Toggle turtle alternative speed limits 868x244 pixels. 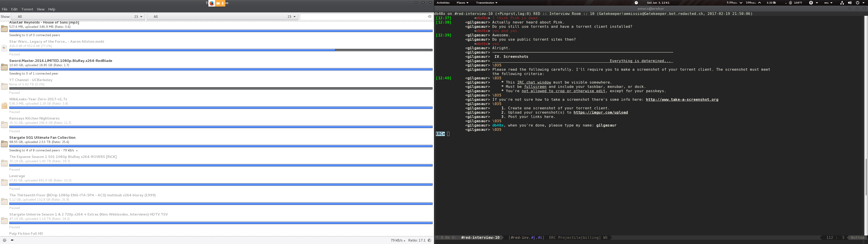point(12,240)
